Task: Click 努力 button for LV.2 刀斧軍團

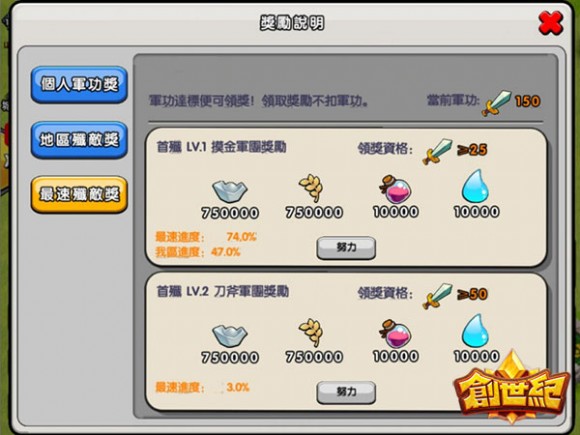Action: click(x=346, y=392)
